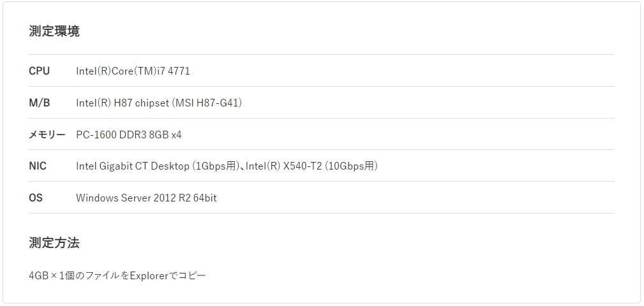Image resolution: width=644 pixels, height=306 pixels.
Task: Click the PC-1600 DDR3 8GB x4 value
Action: (x=128, y=135)
